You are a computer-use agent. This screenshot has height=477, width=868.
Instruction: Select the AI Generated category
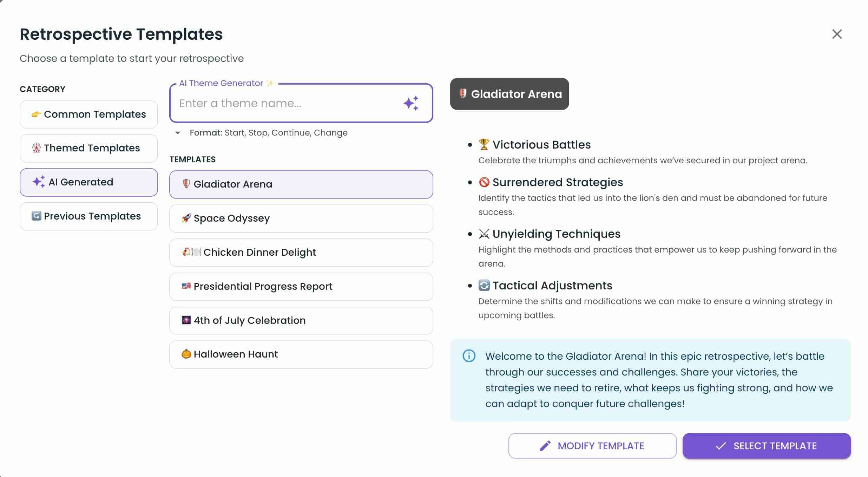pyautogui.click(x=89, y=182)
